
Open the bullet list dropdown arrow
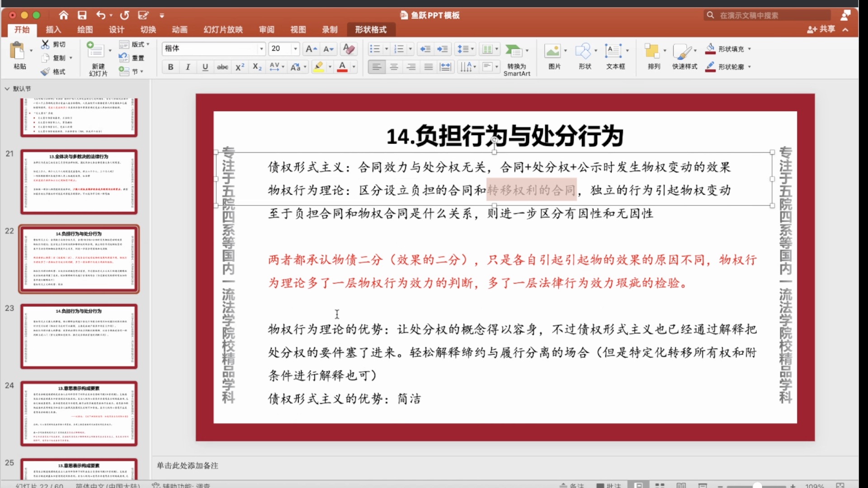(x=387, y=49)
